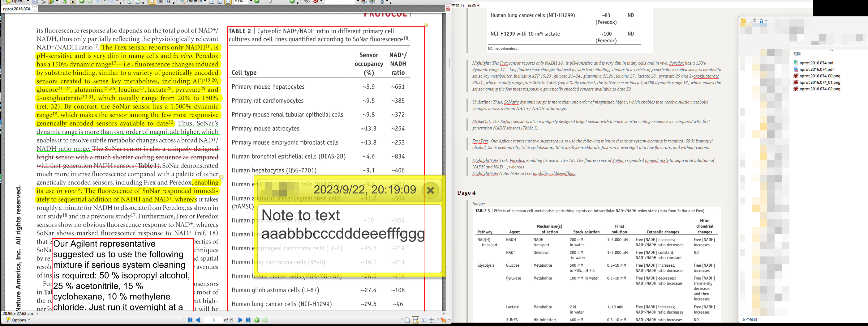This screenshot has height=326, width=868.
Task: Switch to continuous facing pages layout
Action: (432, 320)
